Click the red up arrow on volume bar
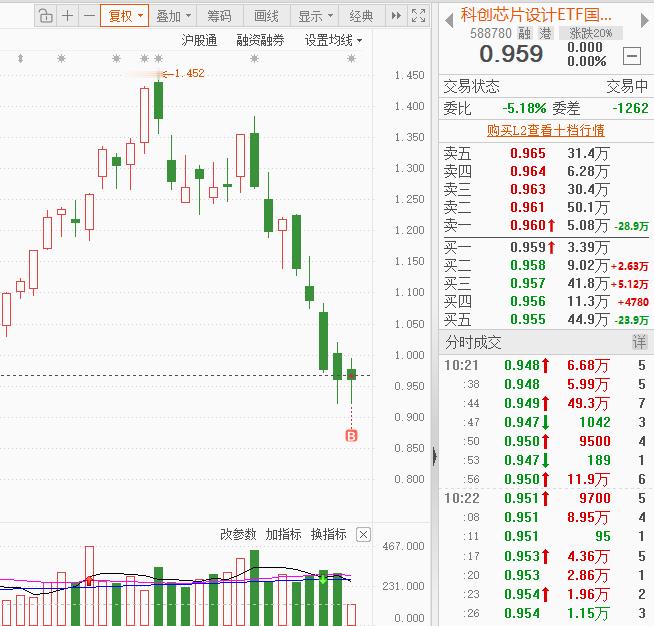 pos(89,581)
